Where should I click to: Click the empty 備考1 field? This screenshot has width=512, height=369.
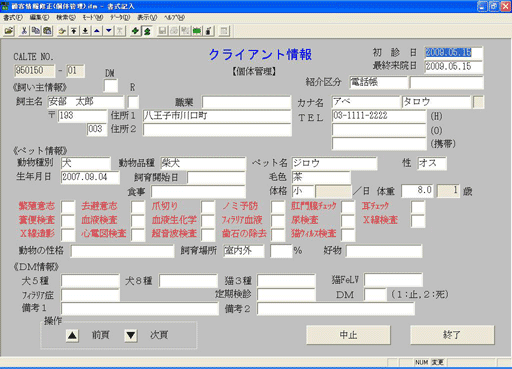click(140, 309)
